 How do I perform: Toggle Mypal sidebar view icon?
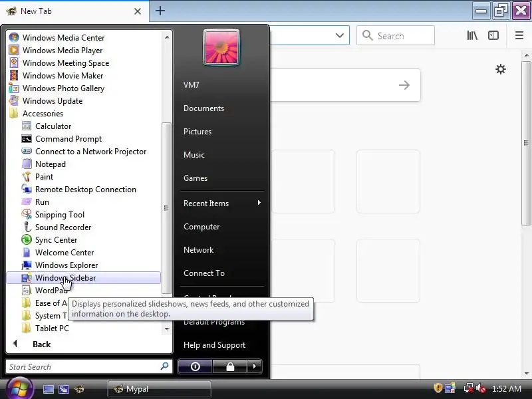point(493,35)
